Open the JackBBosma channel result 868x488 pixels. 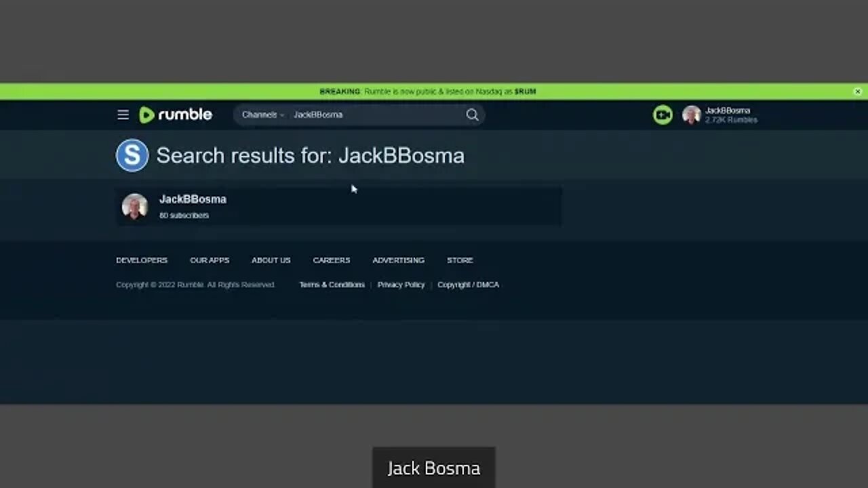(338, 207)
